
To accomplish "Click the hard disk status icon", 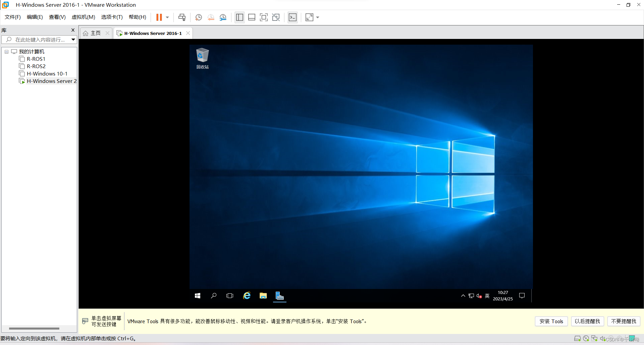I will [578, 339].
